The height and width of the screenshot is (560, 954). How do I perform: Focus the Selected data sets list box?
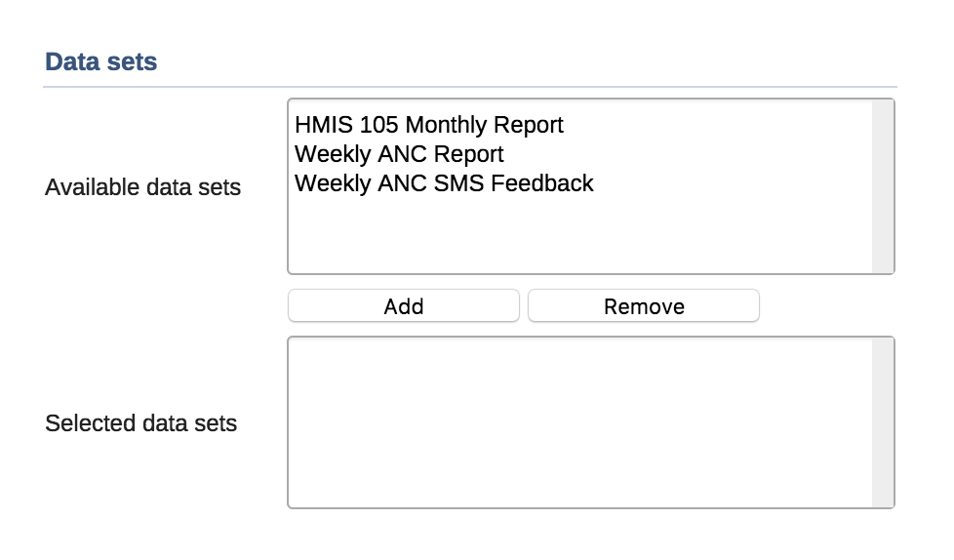tap(579, 422)
